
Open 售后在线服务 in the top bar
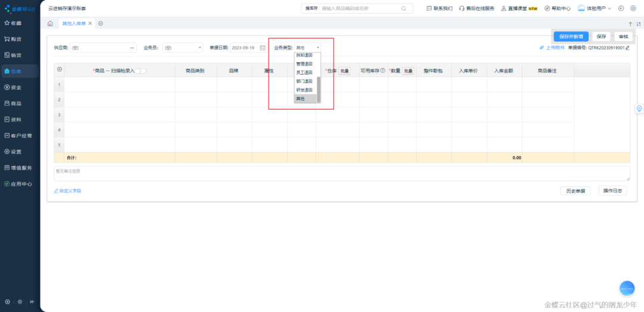coord(476,8)
